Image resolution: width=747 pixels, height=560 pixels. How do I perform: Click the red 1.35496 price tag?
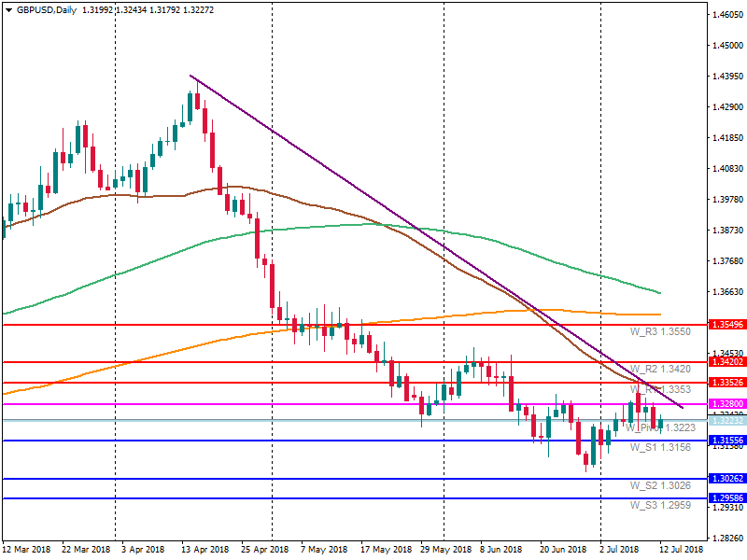pos(726,325)
